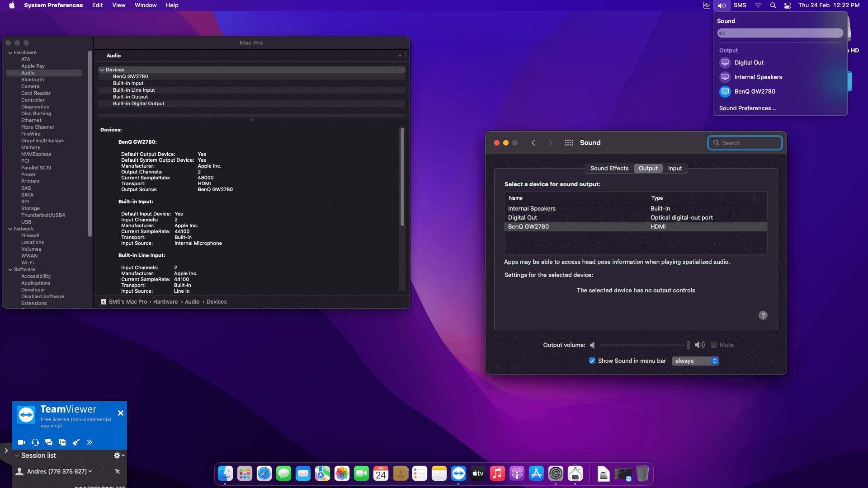Select Built-in Line Input device row
868x488 pixels.
[x=251, y=90]
